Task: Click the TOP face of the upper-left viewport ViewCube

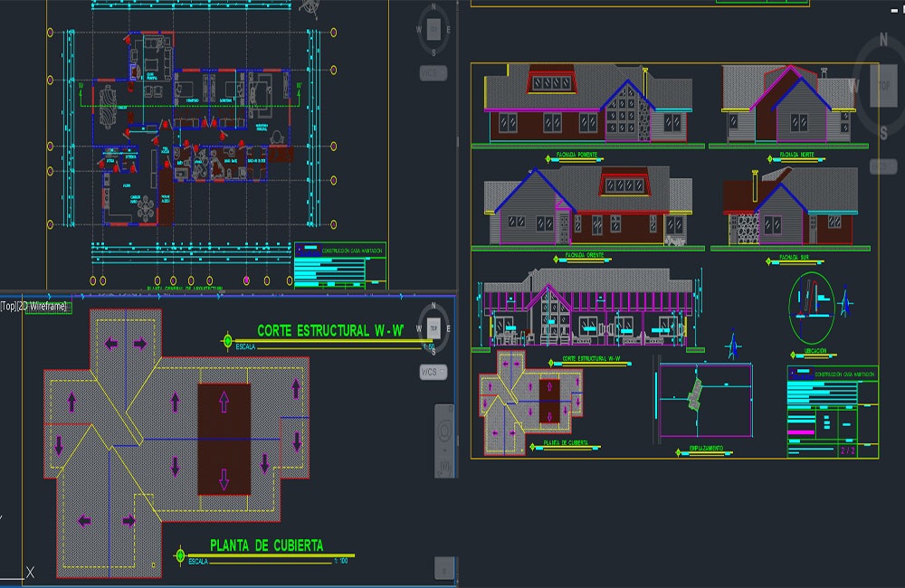Action: pyautogui.click(x=433, y=30)
